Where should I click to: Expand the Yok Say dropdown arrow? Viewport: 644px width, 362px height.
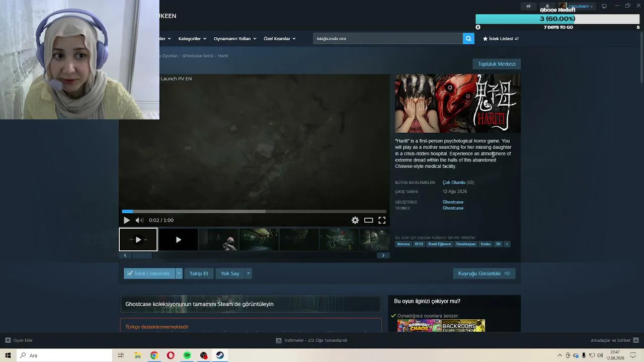pos(248,274)
